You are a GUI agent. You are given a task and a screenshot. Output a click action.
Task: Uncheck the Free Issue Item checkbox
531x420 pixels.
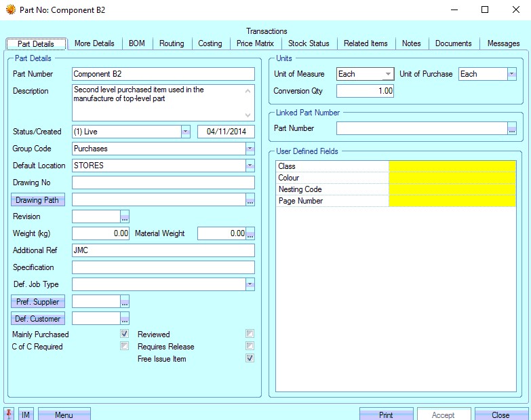point(250,358)
